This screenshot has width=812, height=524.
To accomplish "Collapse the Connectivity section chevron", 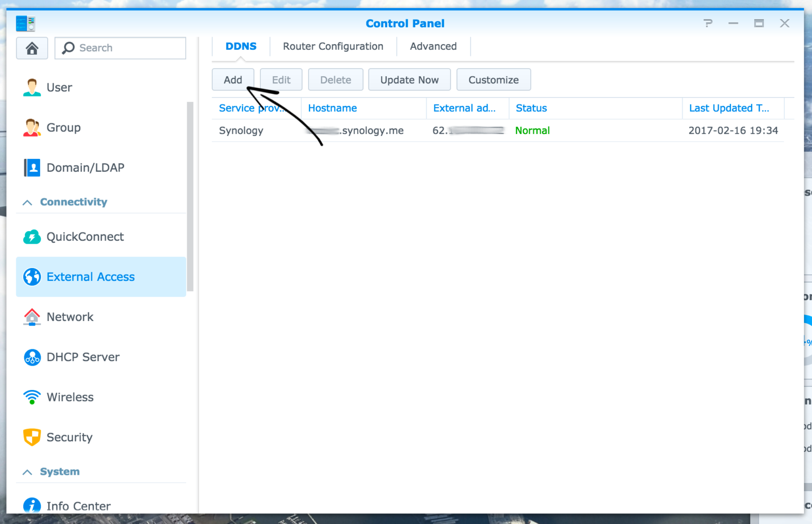I will tap(27, 203).
